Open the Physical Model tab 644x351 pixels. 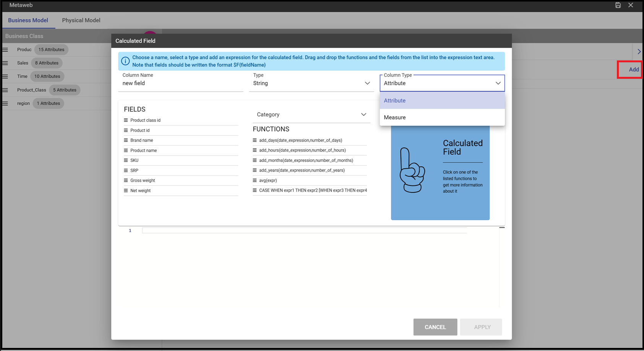pyautogui.click(x=81, y=20)
